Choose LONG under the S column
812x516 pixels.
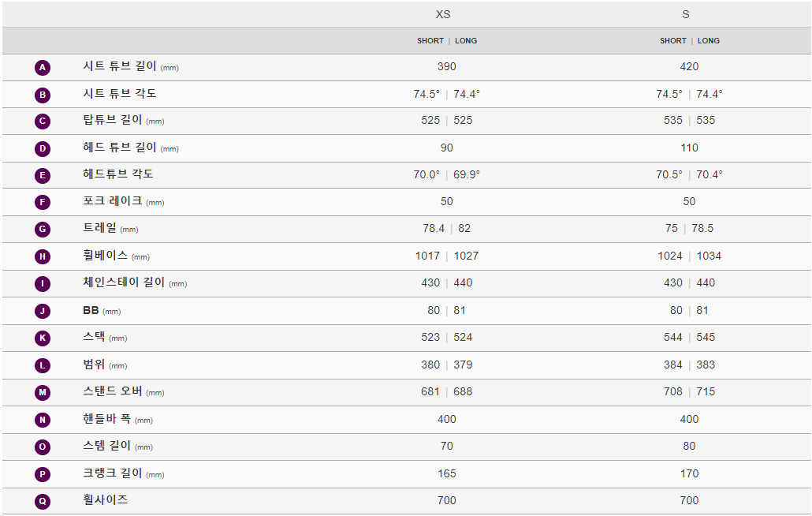point(709,41)
